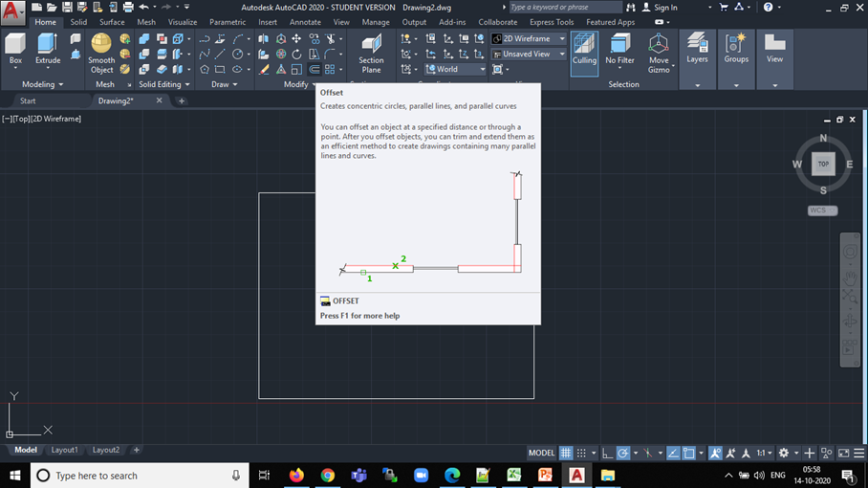Add a new drawing tab with plus

pyautogui.click(x=182, y=100)
